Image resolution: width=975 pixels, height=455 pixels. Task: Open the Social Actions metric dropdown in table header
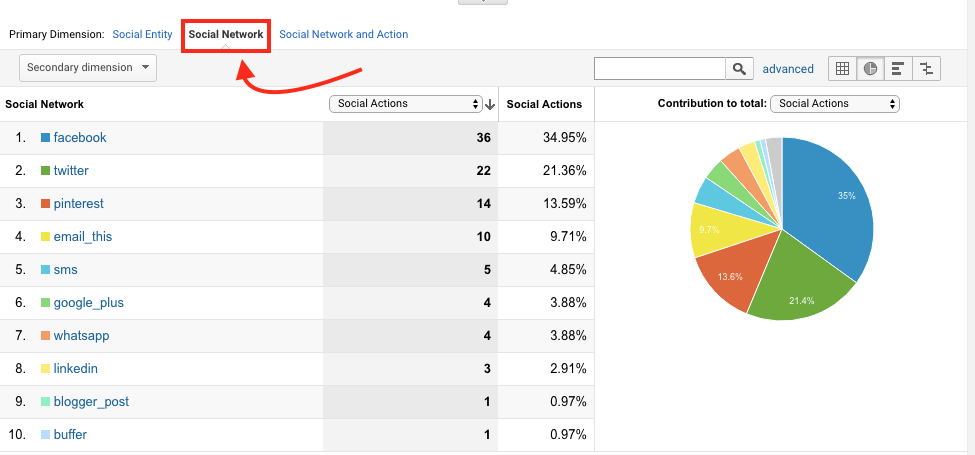point(406,104)
